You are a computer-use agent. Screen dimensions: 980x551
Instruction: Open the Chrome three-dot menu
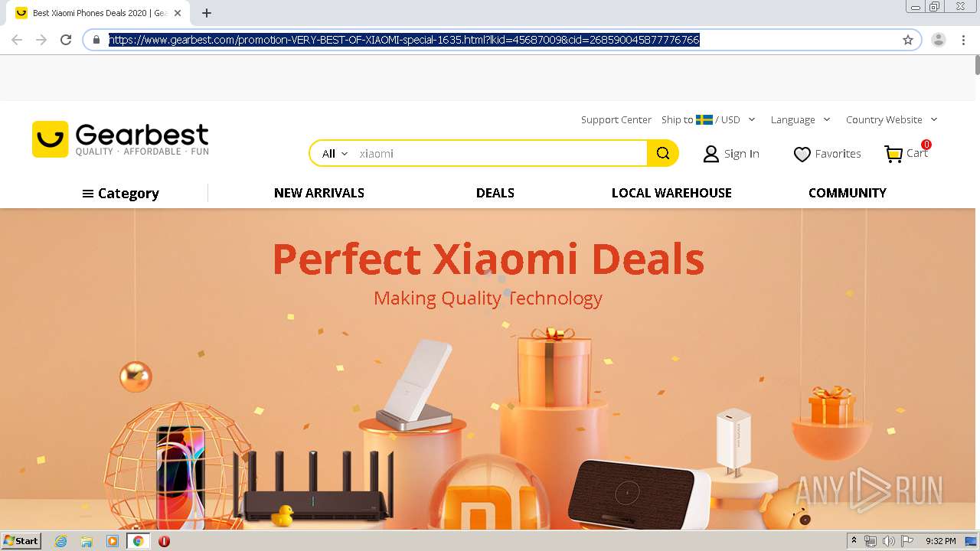click(964, 40)
